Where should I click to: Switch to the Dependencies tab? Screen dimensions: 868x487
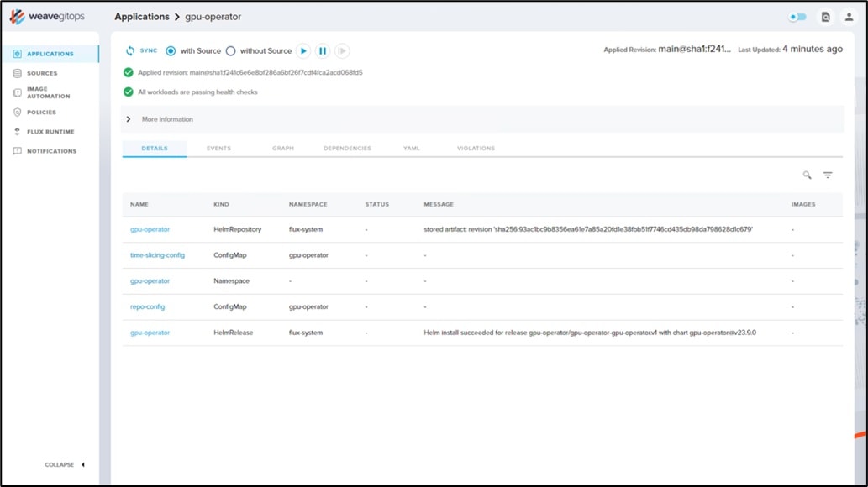(x=347, y=149)
